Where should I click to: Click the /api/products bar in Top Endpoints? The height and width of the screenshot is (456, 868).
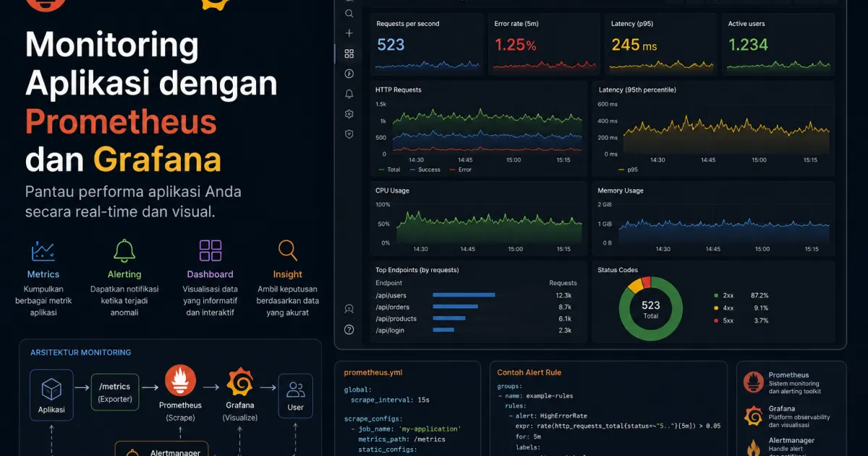coord(449,318)
